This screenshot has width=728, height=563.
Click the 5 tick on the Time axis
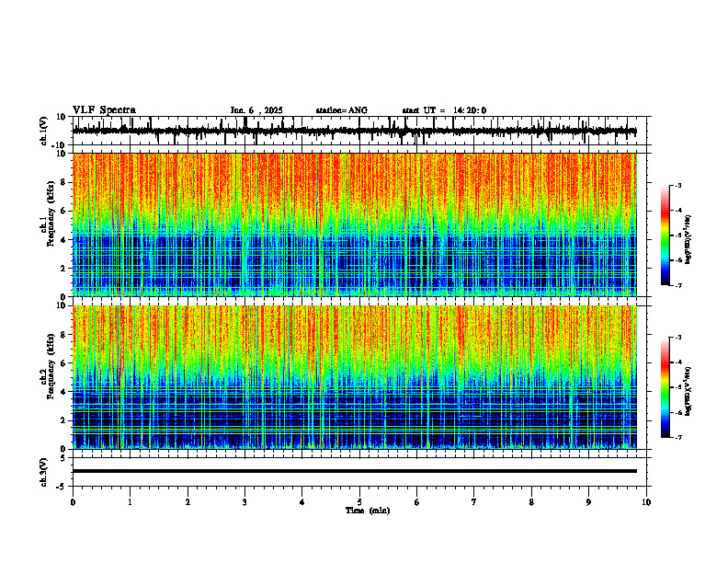click(359, 502)
